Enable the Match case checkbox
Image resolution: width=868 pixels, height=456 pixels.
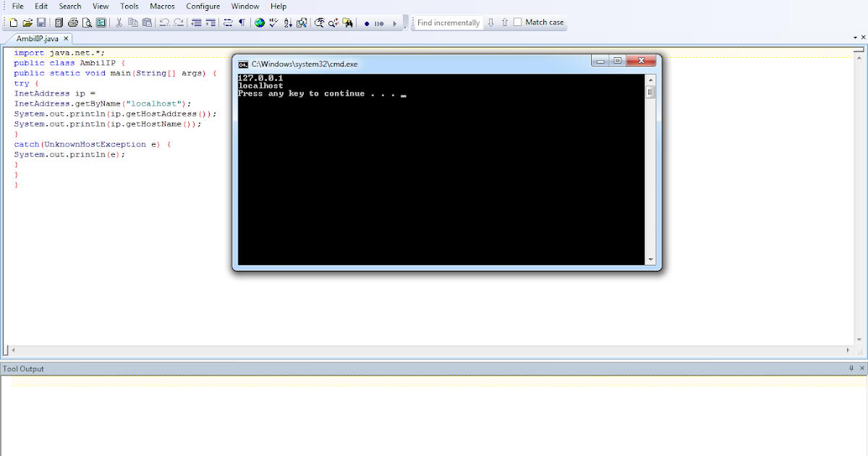[518, 22]
